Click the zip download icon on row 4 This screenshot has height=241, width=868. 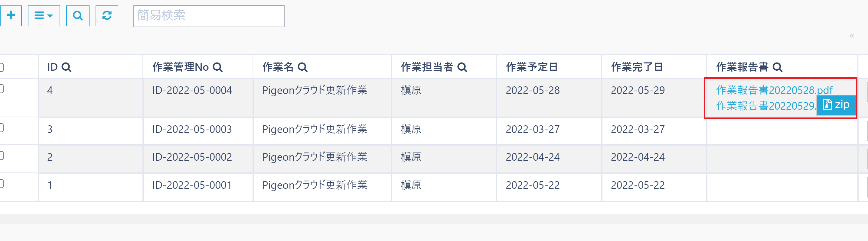coord(836,105)
